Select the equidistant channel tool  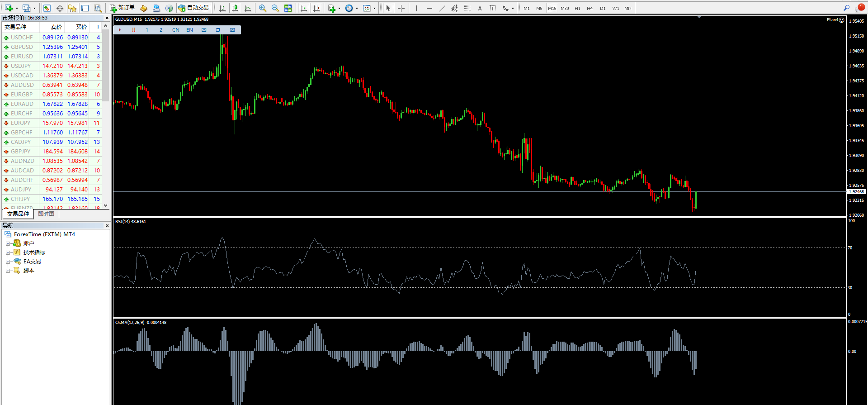click(454, 8)
